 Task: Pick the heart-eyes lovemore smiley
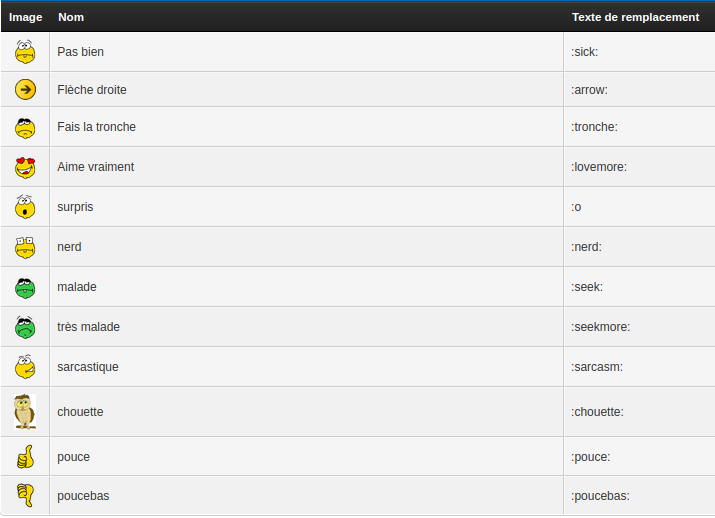(26, 167)
